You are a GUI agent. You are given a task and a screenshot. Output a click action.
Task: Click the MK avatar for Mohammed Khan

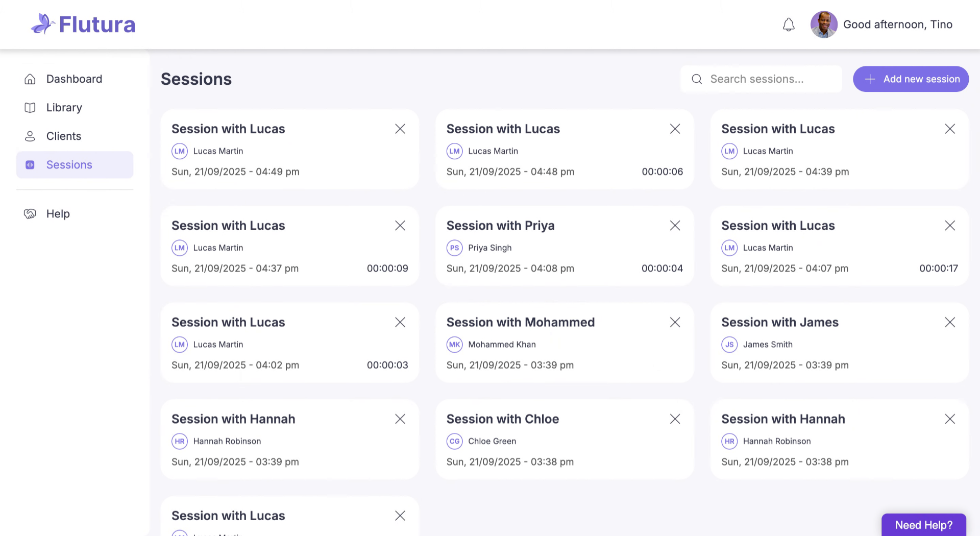pos(454,345)
